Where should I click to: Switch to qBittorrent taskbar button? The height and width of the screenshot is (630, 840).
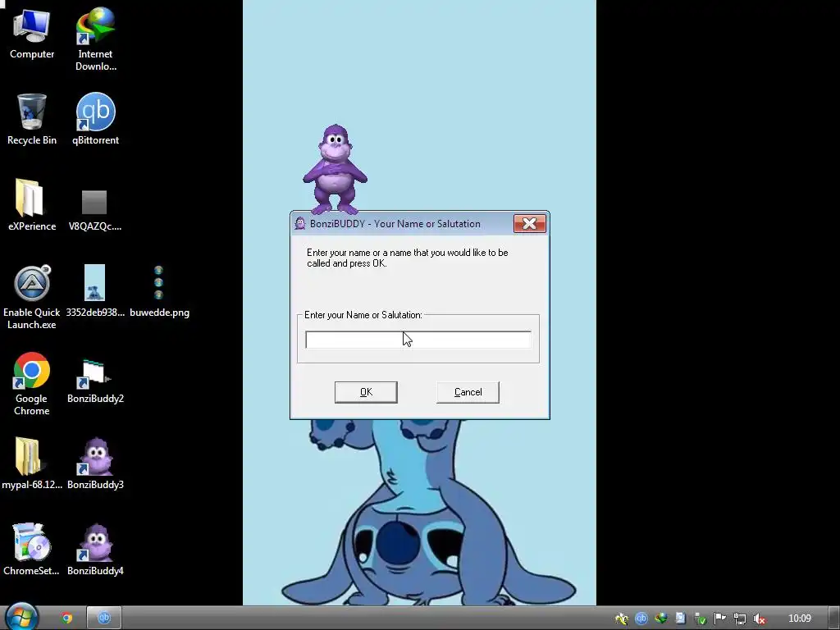point(104,619)
